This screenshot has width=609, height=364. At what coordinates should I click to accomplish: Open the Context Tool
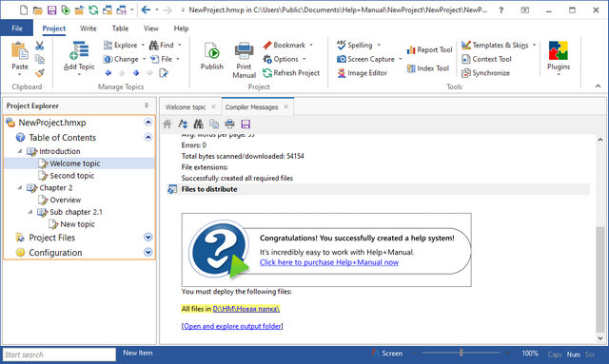pyautogui.click(x=486, y=59)
